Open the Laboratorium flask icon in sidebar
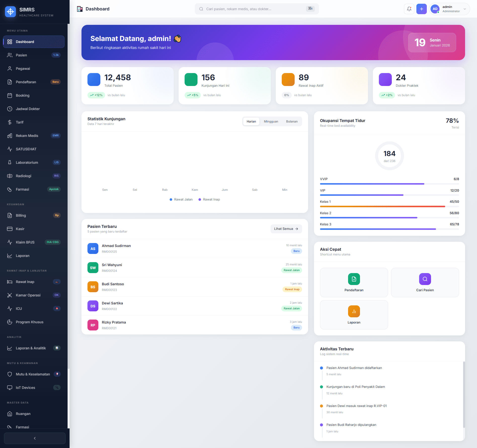The image size is (477, 448). (x=10, y=162)
